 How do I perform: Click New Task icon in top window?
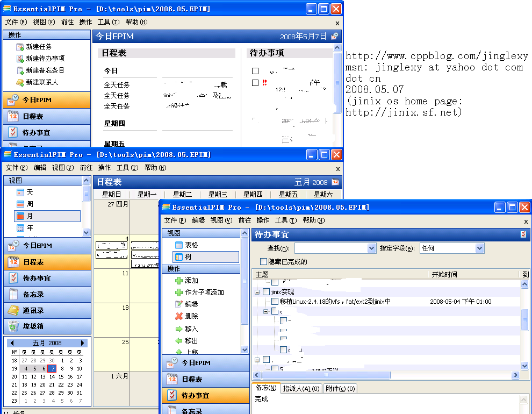coord(20,46)
